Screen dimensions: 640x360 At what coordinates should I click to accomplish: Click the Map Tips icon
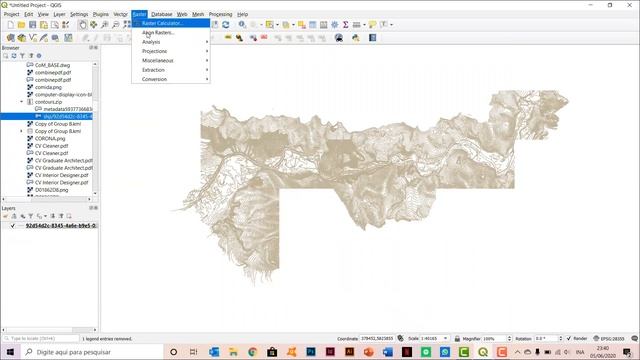click(x=372, y=25)
